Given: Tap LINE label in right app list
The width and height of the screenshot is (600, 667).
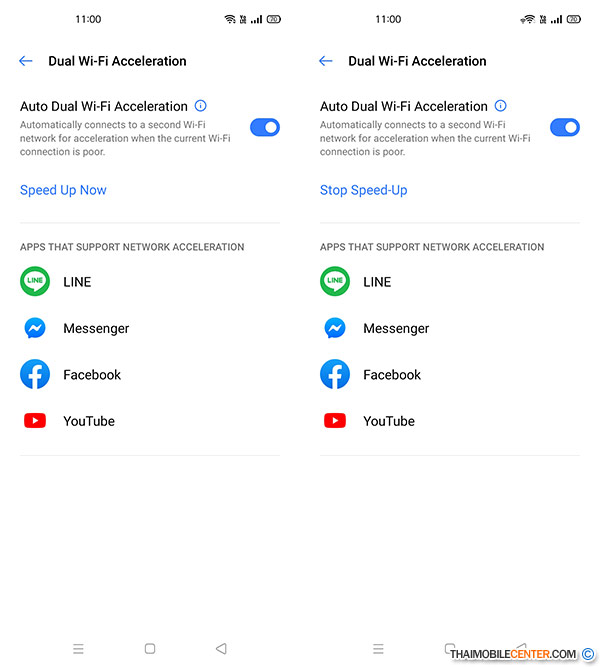Looking at the screenshot, I should [x=377, y=282].
